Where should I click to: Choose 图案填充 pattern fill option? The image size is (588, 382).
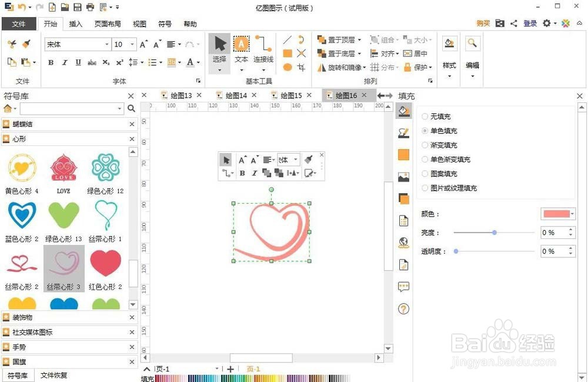[425, 173]
